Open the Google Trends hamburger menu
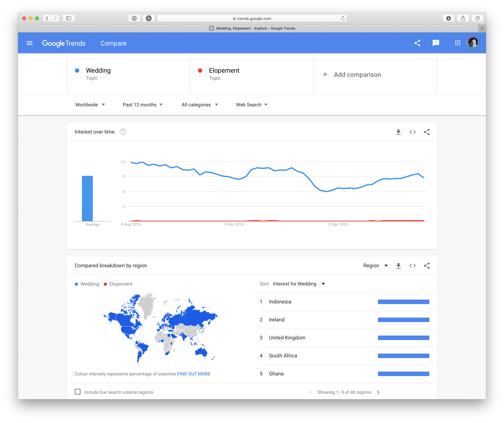Screen dimensions: 504x423 click(x=29, y=43)
